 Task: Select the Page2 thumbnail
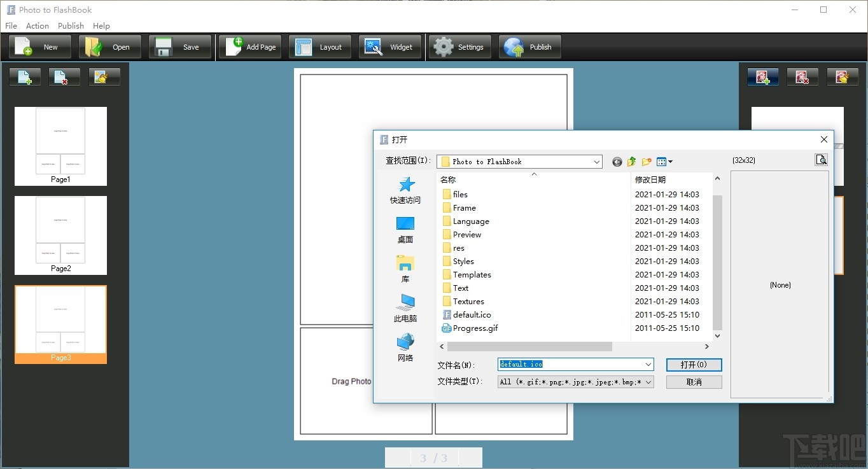point(60,235)
